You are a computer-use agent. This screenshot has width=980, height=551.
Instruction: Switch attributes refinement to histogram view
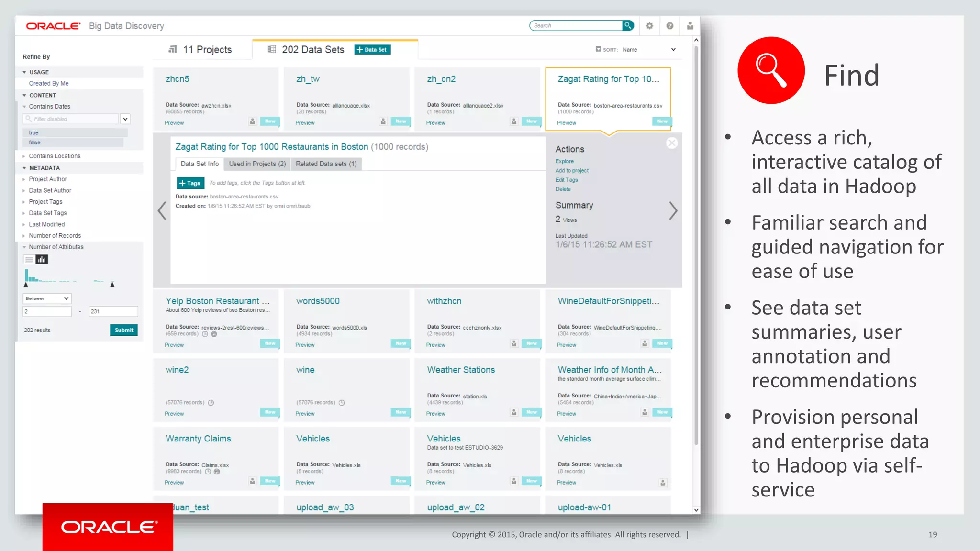42,260
